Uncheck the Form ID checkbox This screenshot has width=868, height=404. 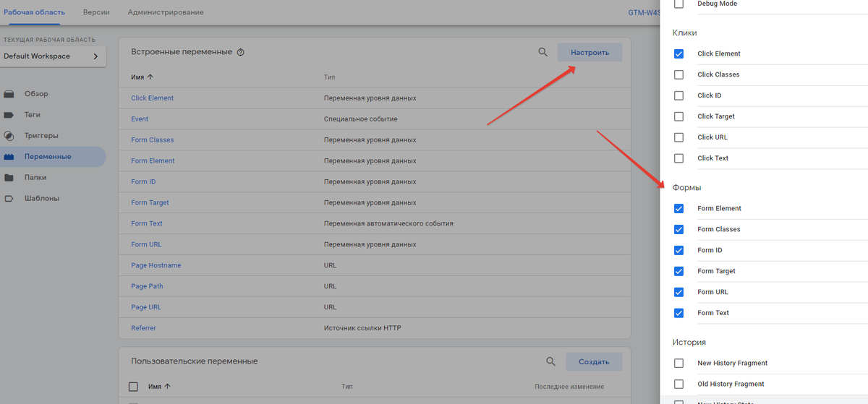[x=678, y=250]
